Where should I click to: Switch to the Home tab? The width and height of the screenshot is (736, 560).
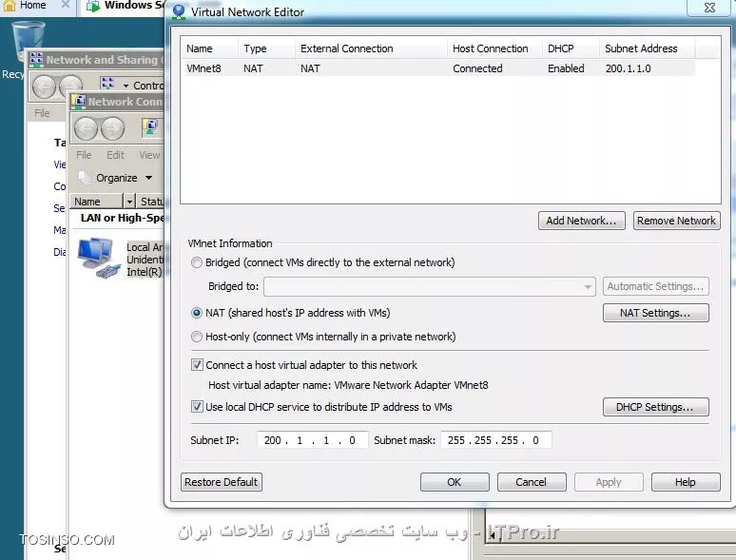coord(32,5)
